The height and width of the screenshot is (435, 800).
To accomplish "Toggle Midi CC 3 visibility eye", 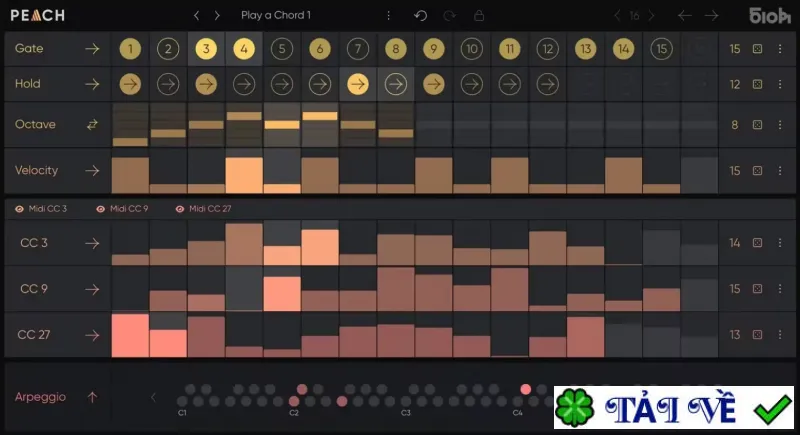I will 19,209.
